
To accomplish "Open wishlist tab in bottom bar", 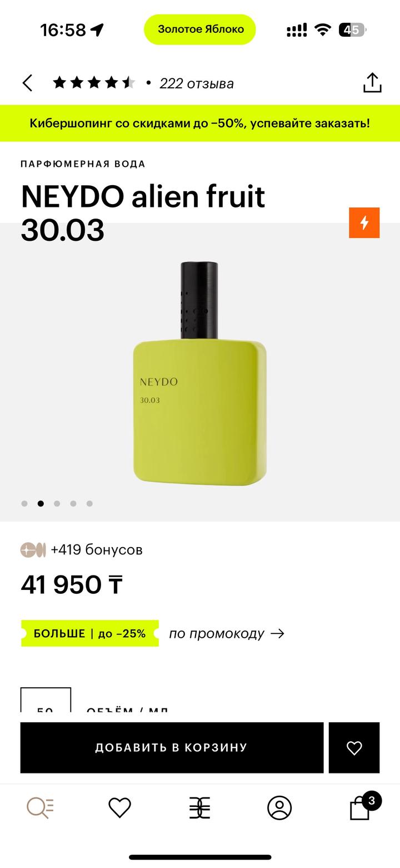I will 119,807.
